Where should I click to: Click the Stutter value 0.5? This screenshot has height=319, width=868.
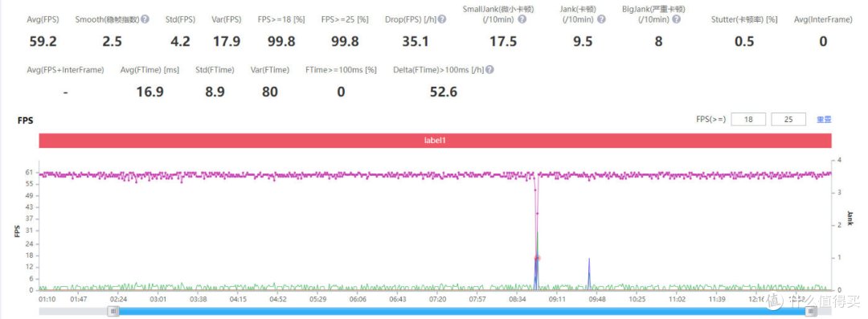tap(744, 42)
